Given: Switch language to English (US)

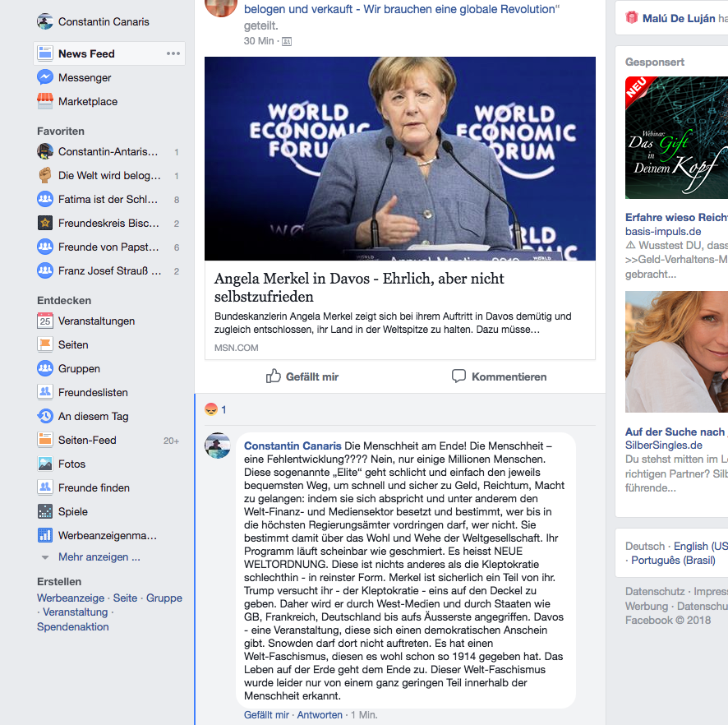Looking at the screenshot, I should tap(701, 546).
